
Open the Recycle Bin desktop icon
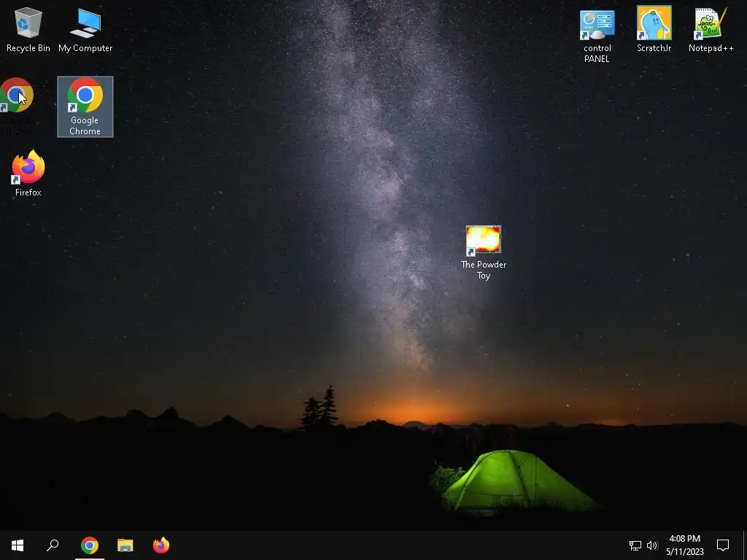pyautogui.click(x=28, y=29)
